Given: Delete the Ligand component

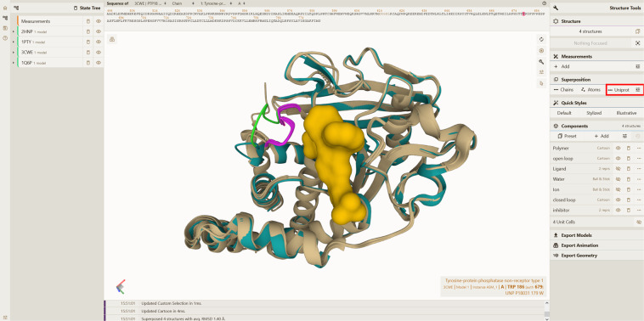Looking at the screenshot, I should pos(629,169).
